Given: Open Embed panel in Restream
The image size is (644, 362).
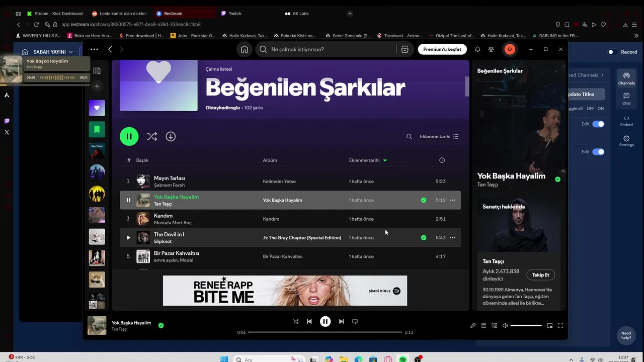Looking at the screenshot, I should pyautogui.click(x=626, y=121).
